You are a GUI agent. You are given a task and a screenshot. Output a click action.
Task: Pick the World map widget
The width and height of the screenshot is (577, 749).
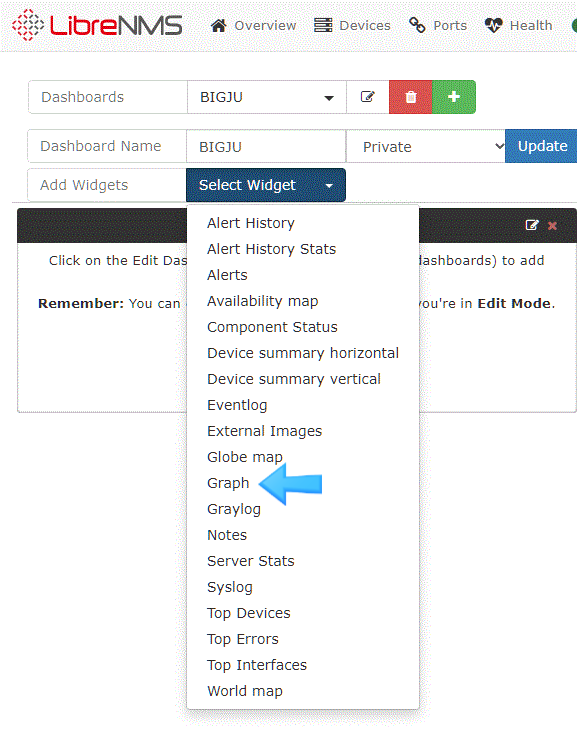pyautogui.click(x=245, y=691)
